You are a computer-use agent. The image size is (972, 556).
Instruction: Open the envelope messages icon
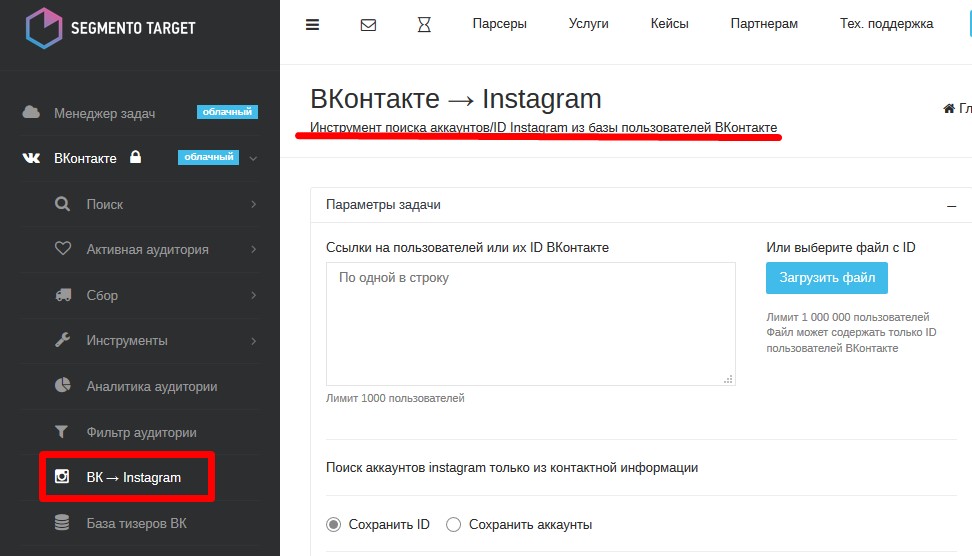coord(368,25)
